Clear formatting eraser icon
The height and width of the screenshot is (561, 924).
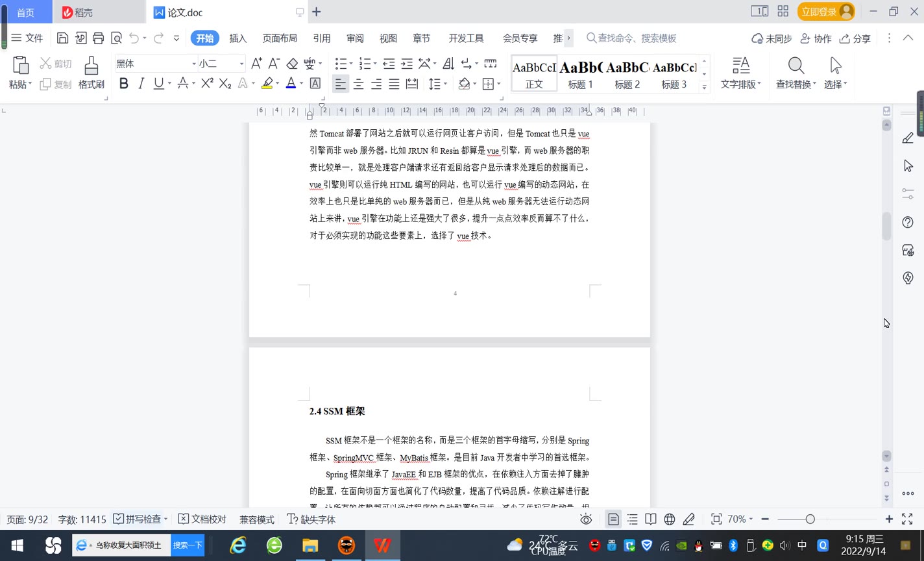[x=292, y=64]
